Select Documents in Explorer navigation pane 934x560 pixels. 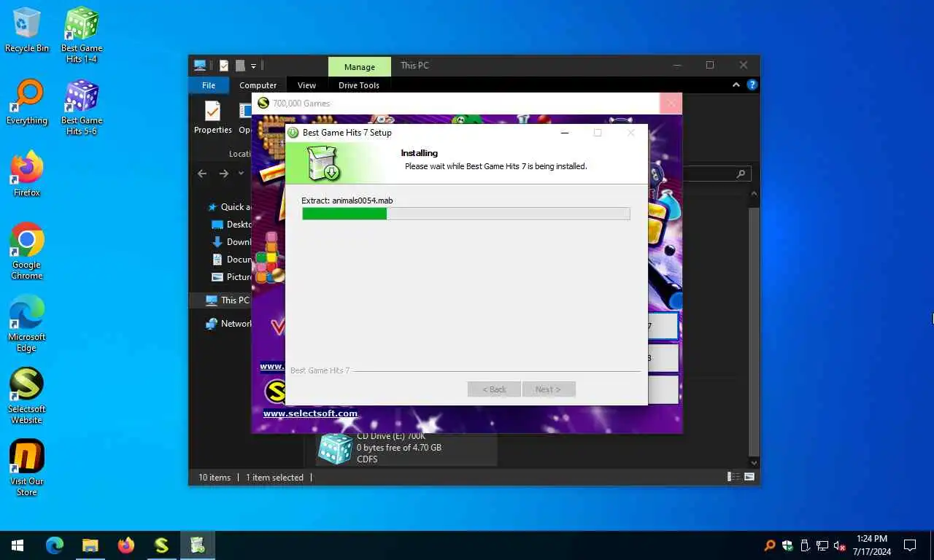231,259
